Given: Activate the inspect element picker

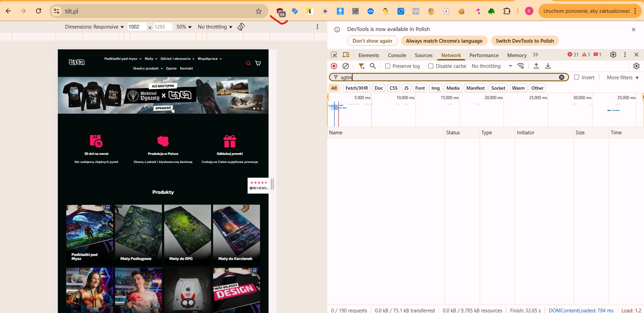Looking at the screenshot, I should coord(334,55).
